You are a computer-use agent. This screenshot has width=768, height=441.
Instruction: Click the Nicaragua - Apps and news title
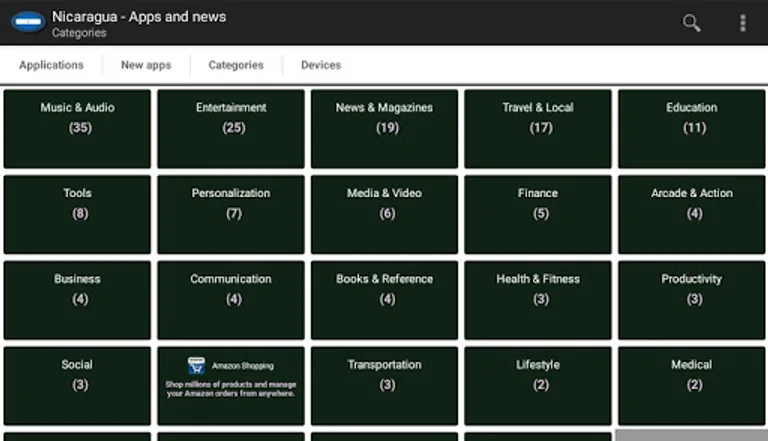coord(139,17)
